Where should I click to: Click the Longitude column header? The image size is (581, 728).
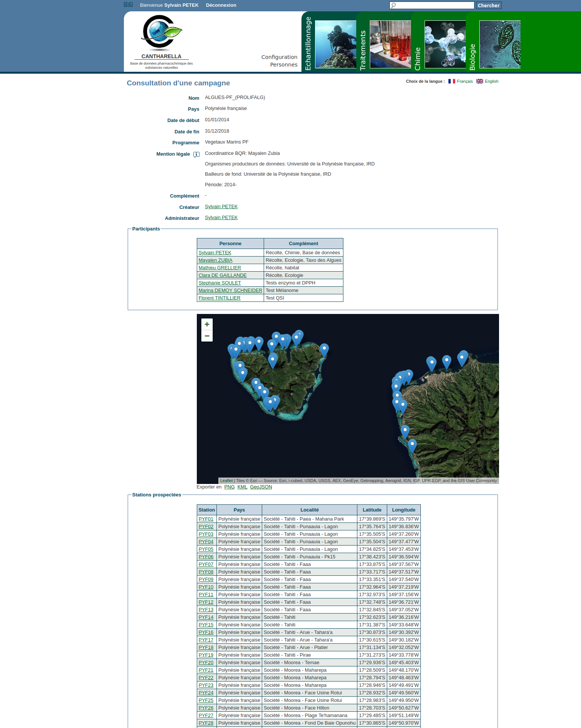tap(403, 510)
